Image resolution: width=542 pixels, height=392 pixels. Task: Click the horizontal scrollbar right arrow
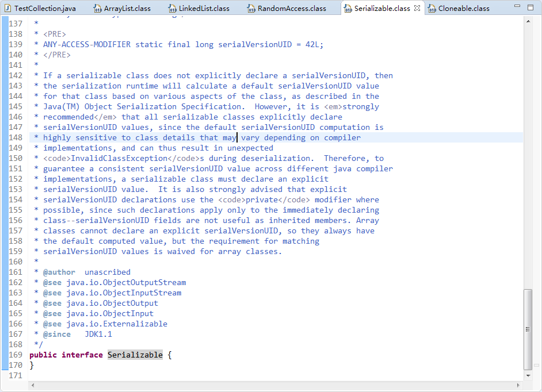click(x=518, y=385)
